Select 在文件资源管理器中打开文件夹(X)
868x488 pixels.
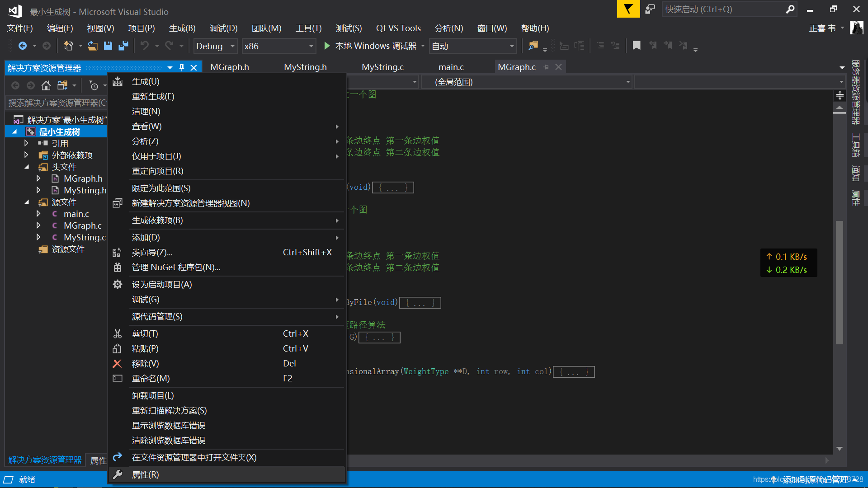point(227,458)
